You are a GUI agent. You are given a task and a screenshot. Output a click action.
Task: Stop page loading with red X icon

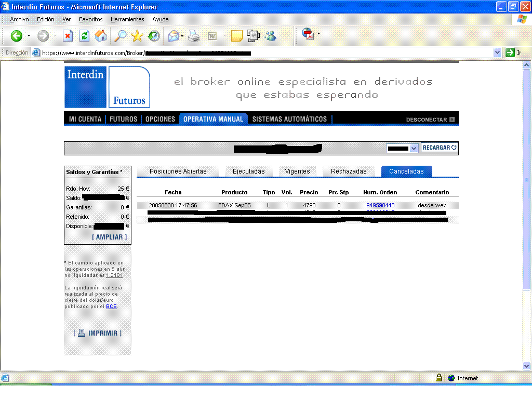68,36
